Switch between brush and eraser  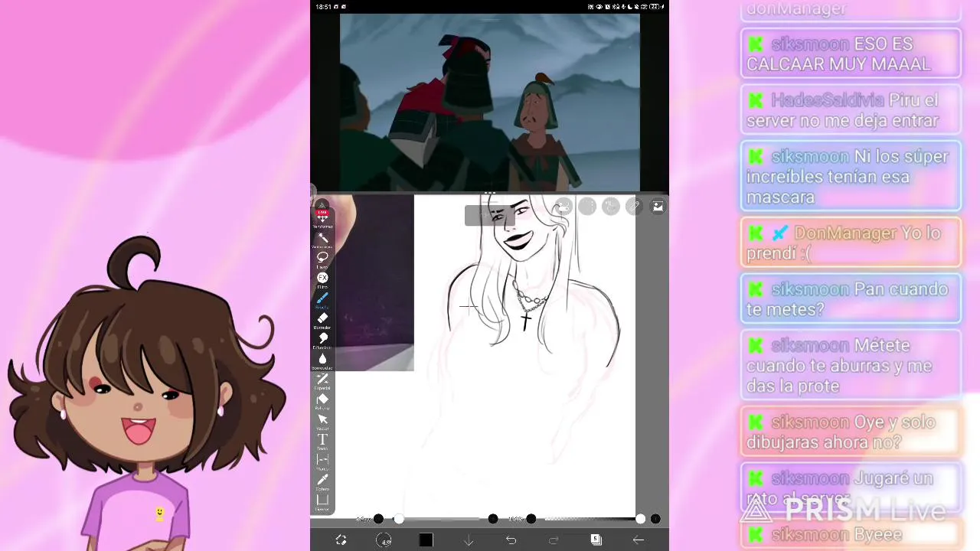coord(341,540)
